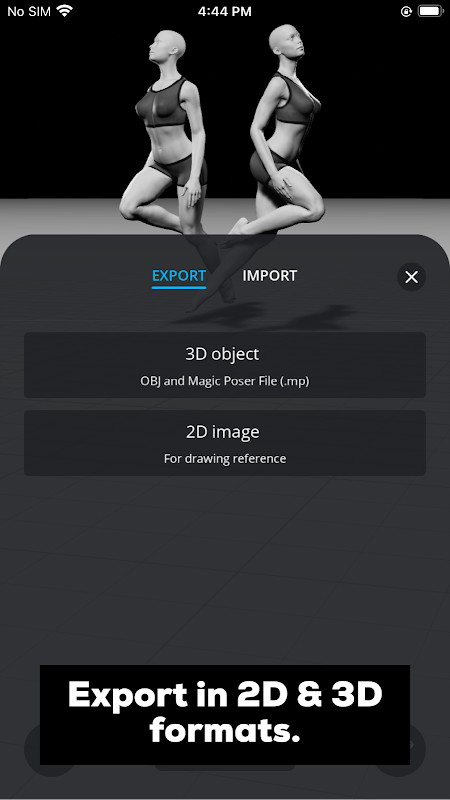Viewport: 450px width, 800px height.
Task: Switch to the EXPORT tab
Action: (x=179, y=276)
